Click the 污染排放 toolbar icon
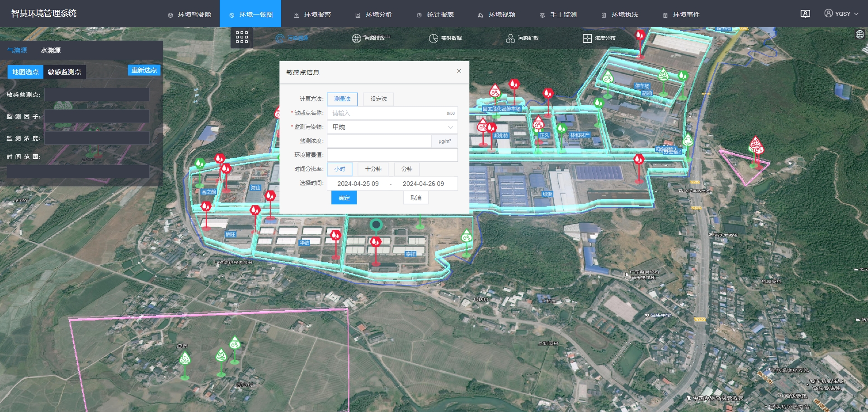The width and height of the screenshot is (868, 412). pyautogui.click(x=356, y=38)
